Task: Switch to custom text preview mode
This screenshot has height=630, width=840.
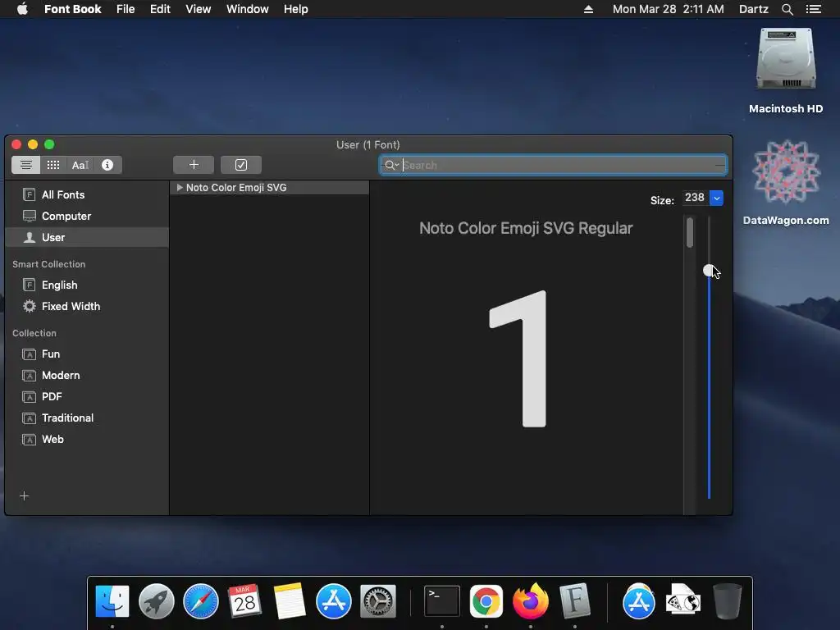Action: pos(80,165)
